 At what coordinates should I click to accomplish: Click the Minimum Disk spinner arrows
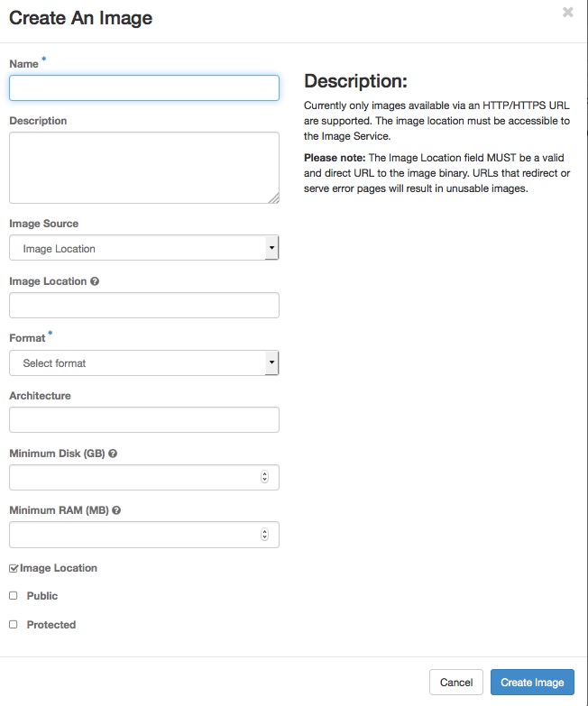[264, 477]
